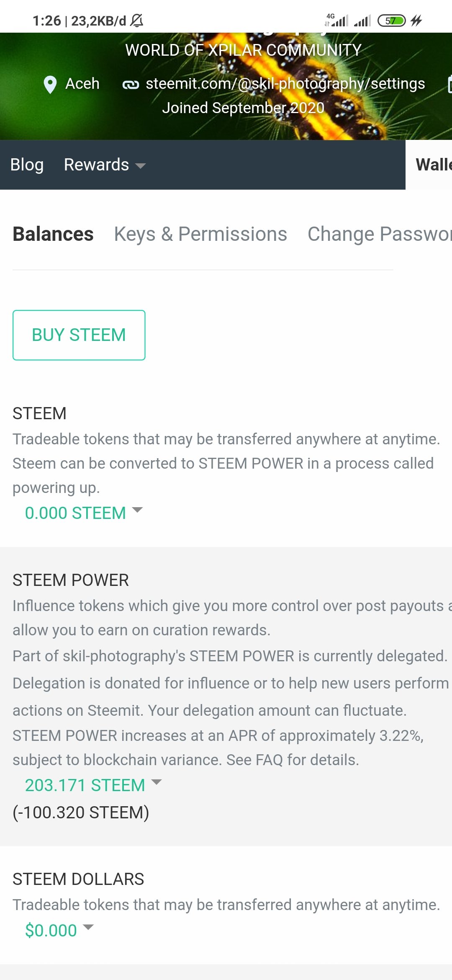Tap the chain link icon before steemit.com URL
Screen dimensions: 452x980
click(x=131, y=85)
